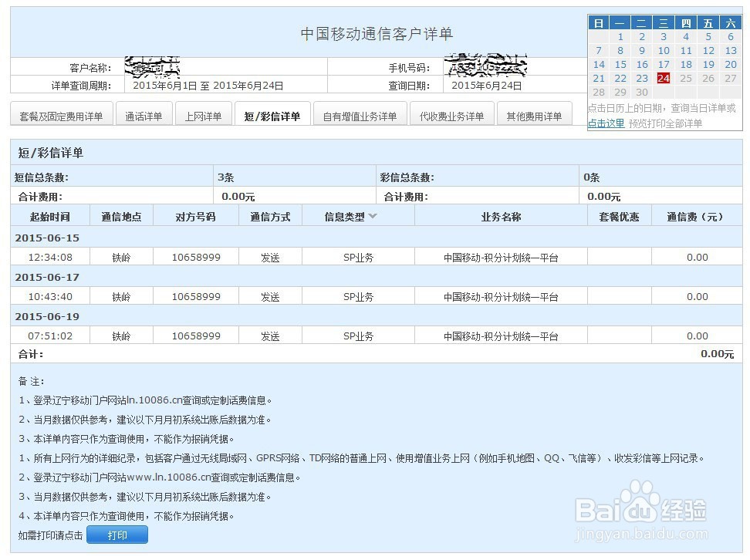Pick calendar date 9
750x560 pixels.
[642, 51]
